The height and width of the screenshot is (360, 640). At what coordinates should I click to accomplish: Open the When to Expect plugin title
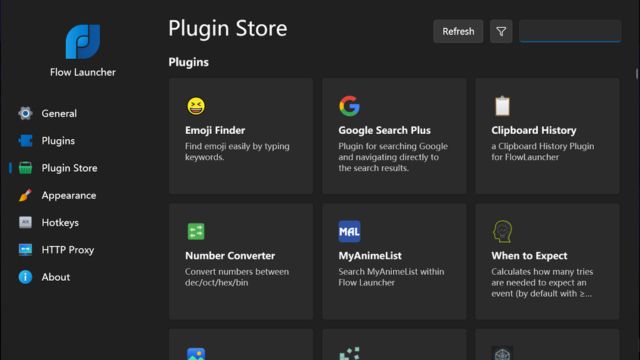[529, 256]
